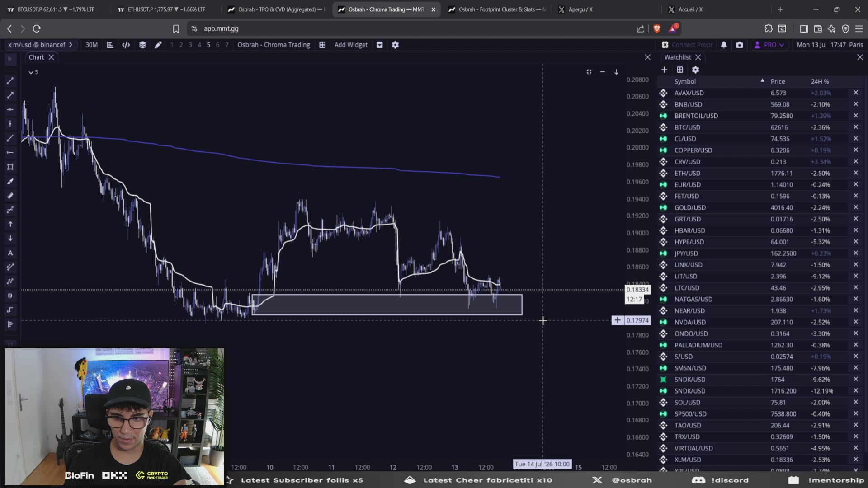Switch to workspace layout 6
The height and width of the screenshot is (488, 868).
coord(217,45)
